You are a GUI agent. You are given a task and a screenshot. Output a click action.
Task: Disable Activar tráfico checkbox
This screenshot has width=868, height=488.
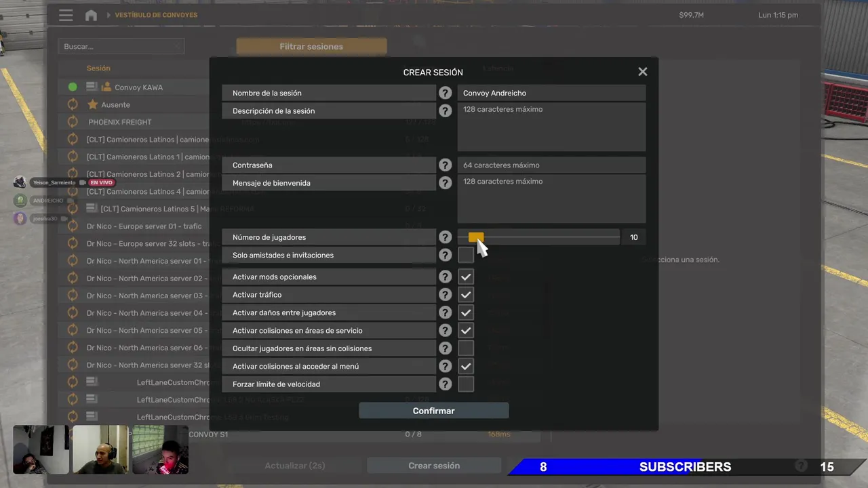(x=466, y=295)
